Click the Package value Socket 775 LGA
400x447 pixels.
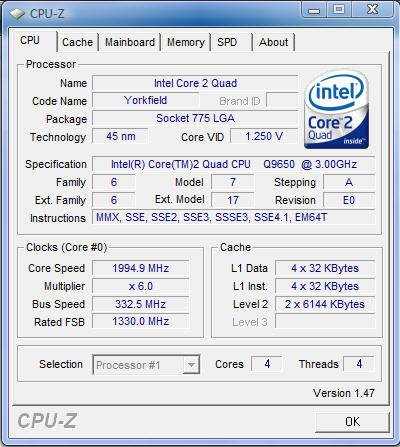pyautogui.click(x=195, y=118)
